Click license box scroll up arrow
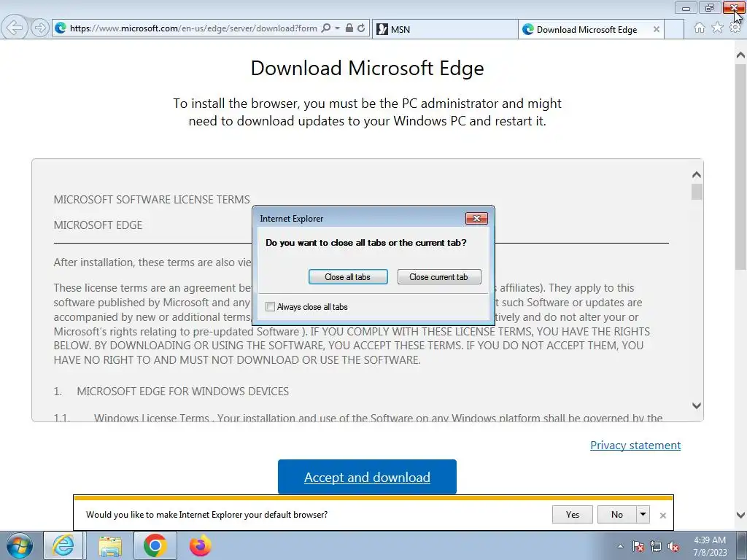This screenshot has height=560, width=747. pyautogui.click(x=697, y=175)
